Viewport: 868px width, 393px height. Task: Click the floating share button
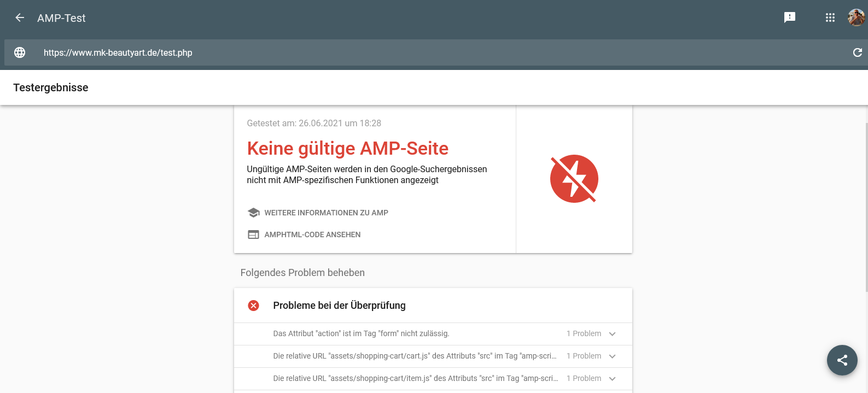click(842, 360)
